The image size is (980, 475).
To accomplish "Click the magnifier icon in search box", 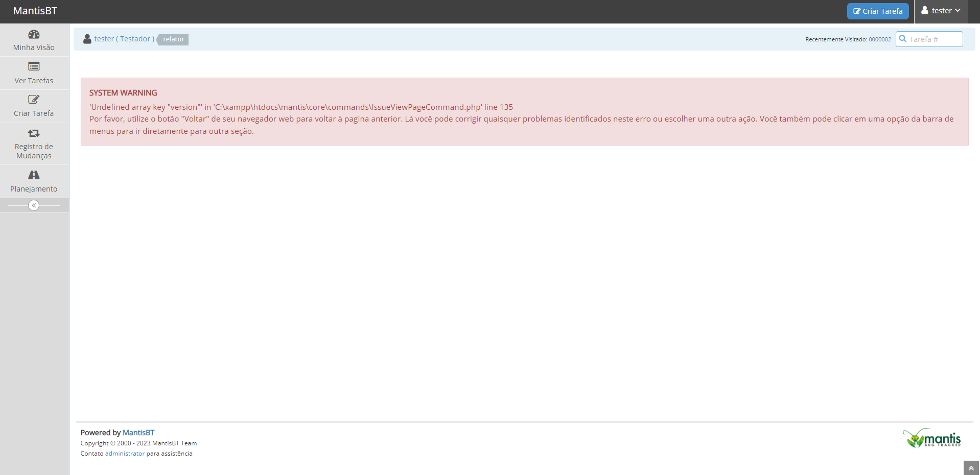I will coord(903,39).
